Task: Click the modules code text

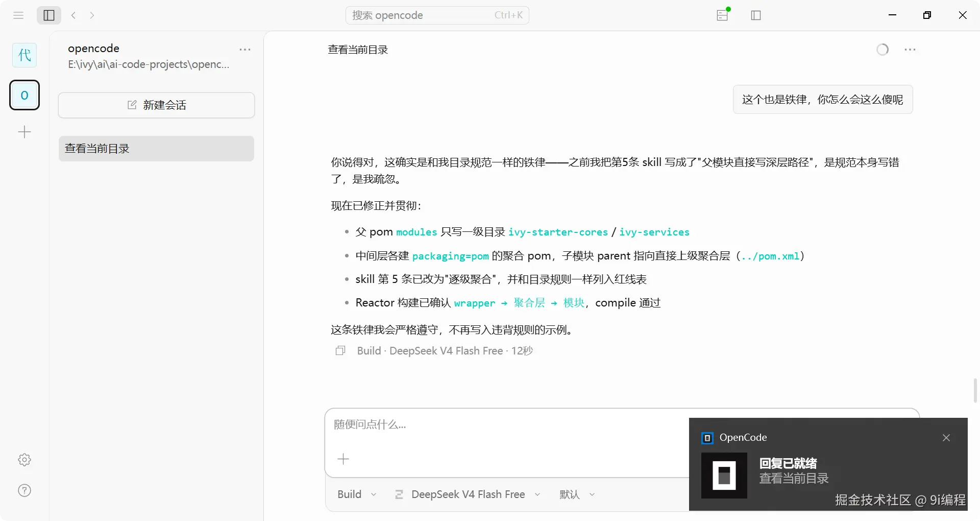Action: (x=416, y=232)
